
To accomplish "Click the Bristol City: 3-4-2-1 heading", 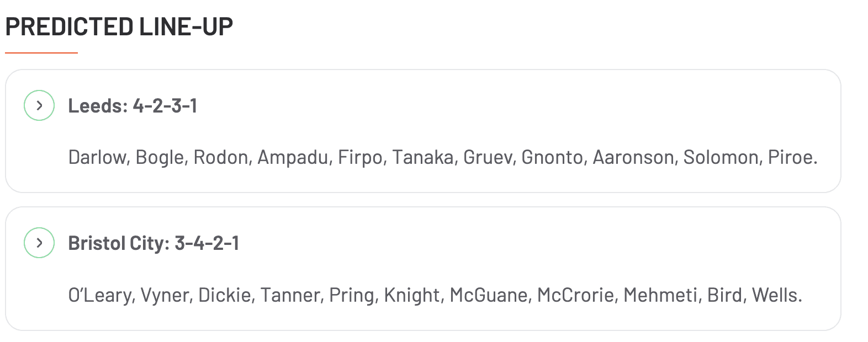I will click(x=154, y=243).
